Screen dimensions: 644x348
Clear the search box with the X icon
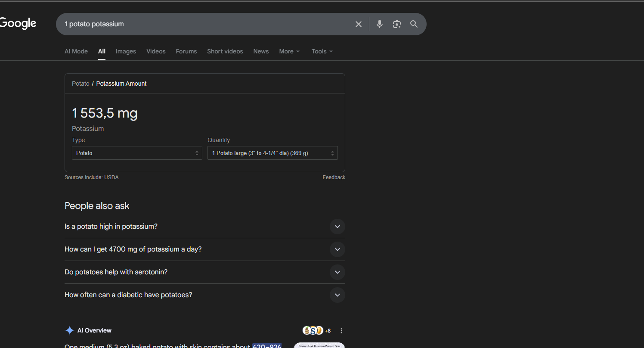(358, 24)
